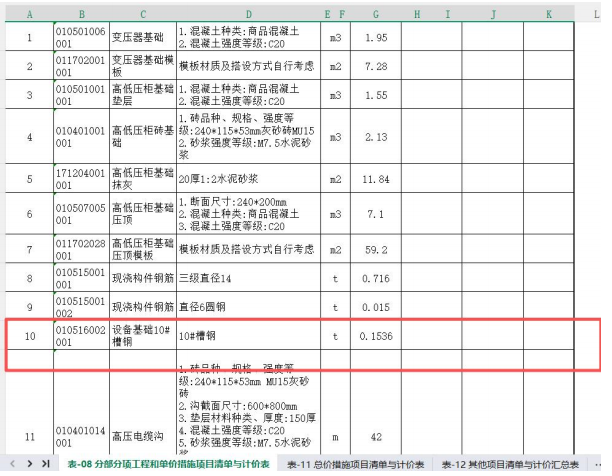Click the column G header
This screenshot has width=612, height=476.
(x=375, y=14)
